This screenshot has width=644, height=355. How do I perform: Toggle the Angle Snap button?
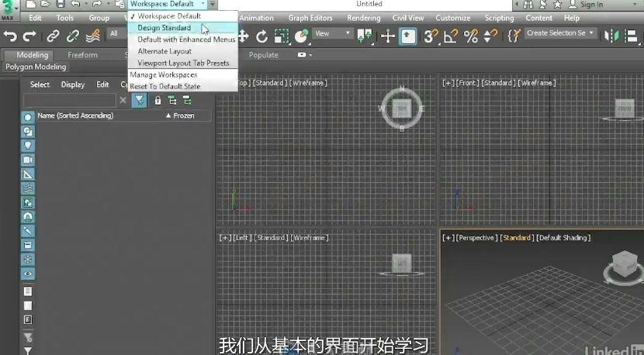click(452, 36)
